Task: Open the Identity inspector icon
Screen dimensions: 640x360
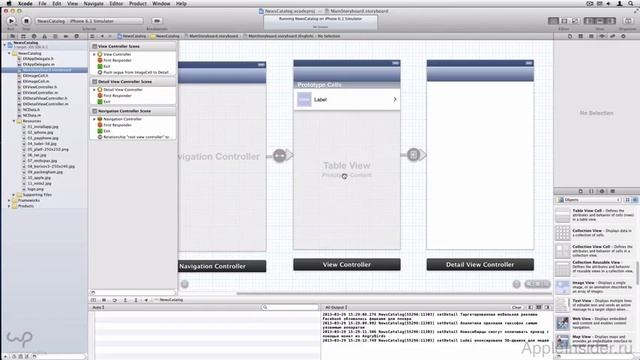Action: click(x=591, y=36)
